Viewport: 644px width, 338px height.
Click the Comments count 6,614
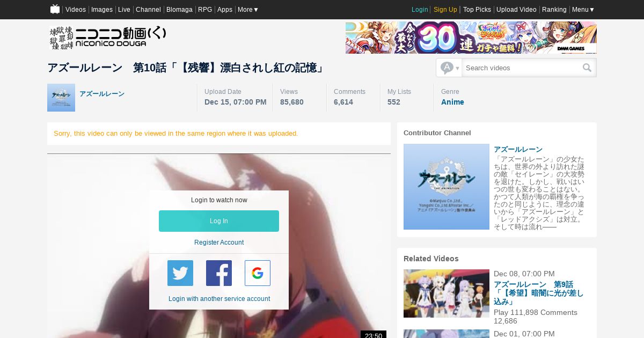point(343,102)
